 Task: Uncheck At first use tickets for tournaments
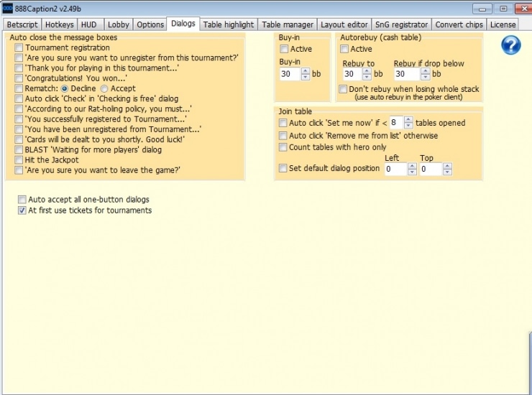point(22,210)
